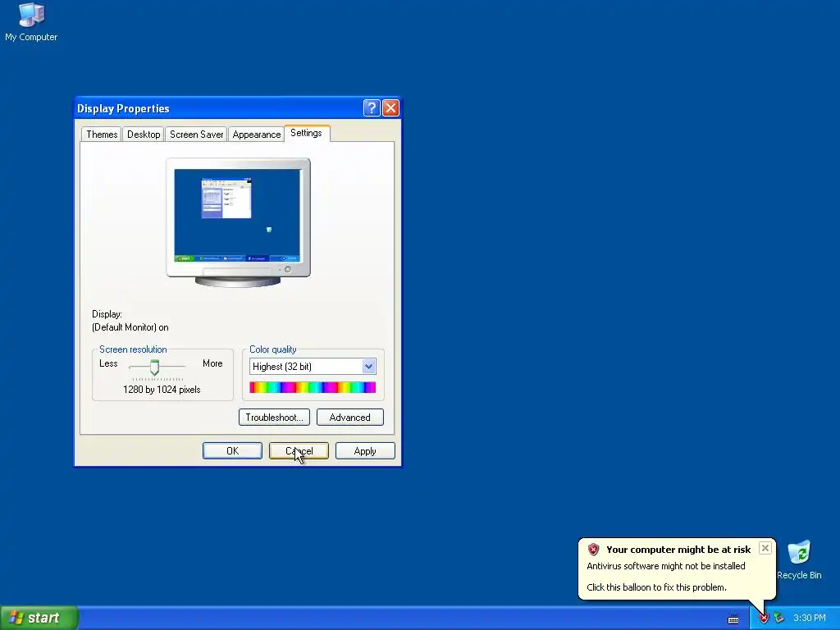Click the Apply button

pos(365,451)
